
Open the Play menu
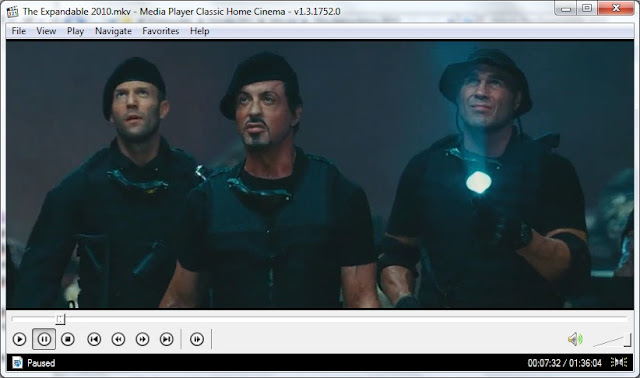coord(76,31)
